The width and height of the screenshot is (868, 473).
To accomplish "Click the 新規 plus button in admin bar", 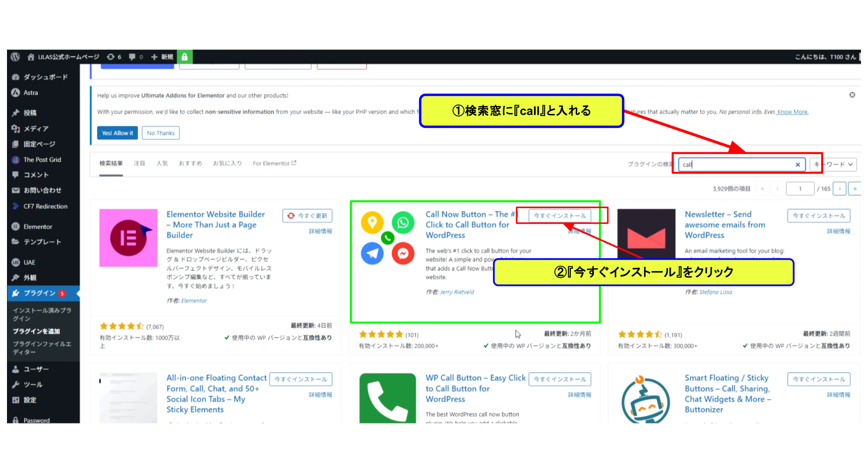I will coord(162,57).
